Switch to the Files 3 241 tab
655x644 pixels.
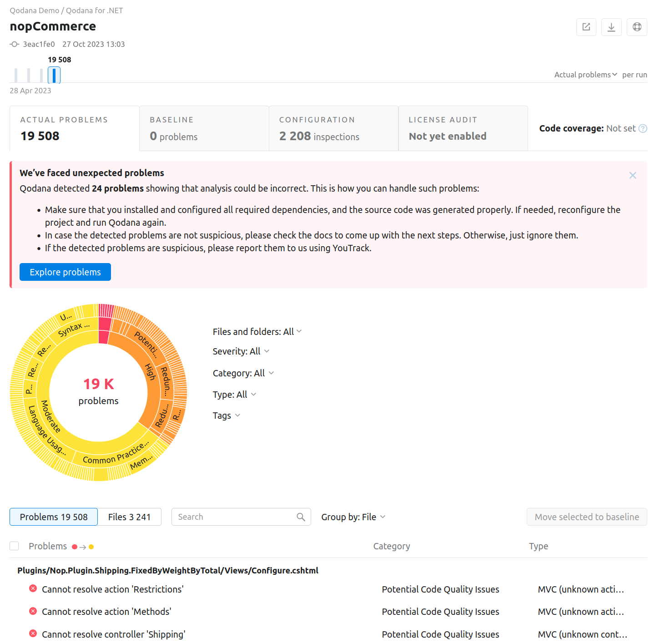point(130,517)
